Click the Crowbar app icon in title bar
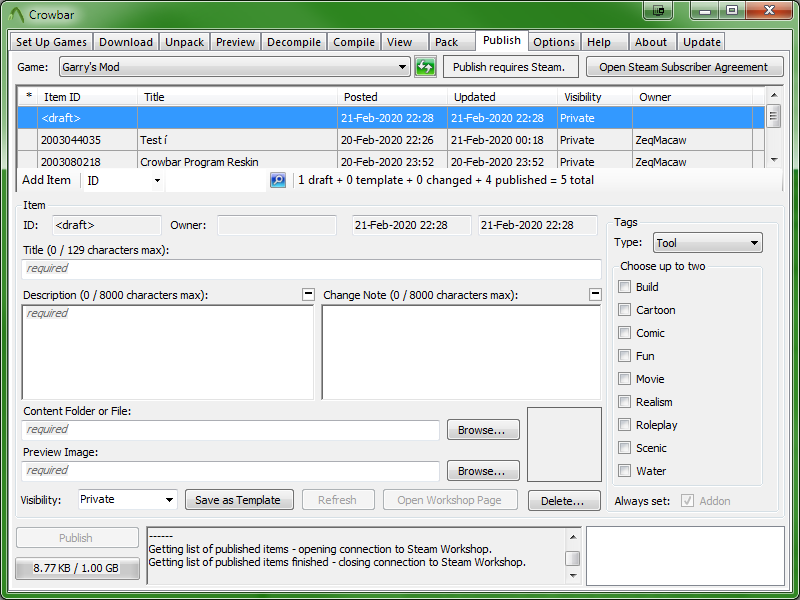The height and width of the screenshot is (600, 800). click(x=16, y=15)
